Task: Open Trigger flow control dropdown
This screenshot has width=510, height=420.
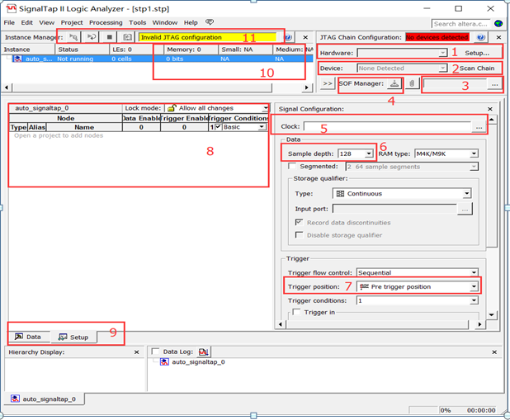Action: 474,272
